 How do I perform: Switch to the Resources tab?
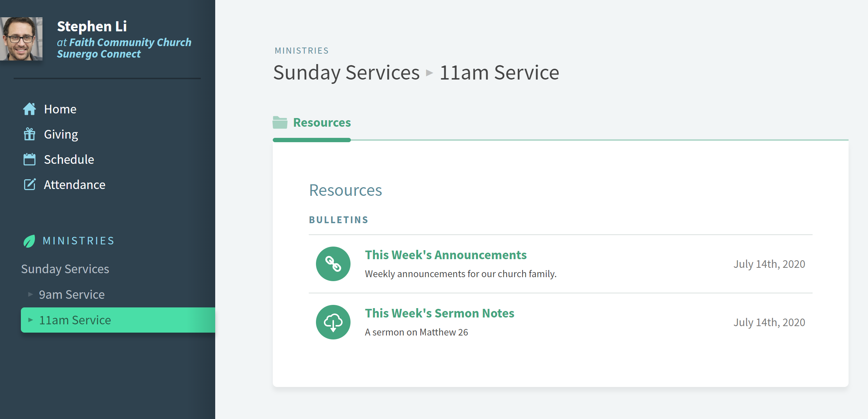[321, 122]
